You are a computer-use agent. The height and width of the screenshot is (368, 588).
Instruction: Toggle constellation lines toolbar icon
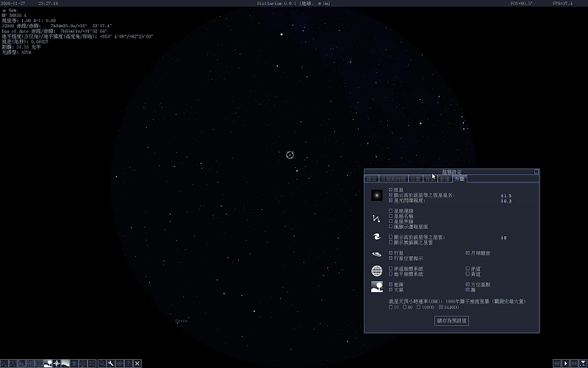point(4,364)
